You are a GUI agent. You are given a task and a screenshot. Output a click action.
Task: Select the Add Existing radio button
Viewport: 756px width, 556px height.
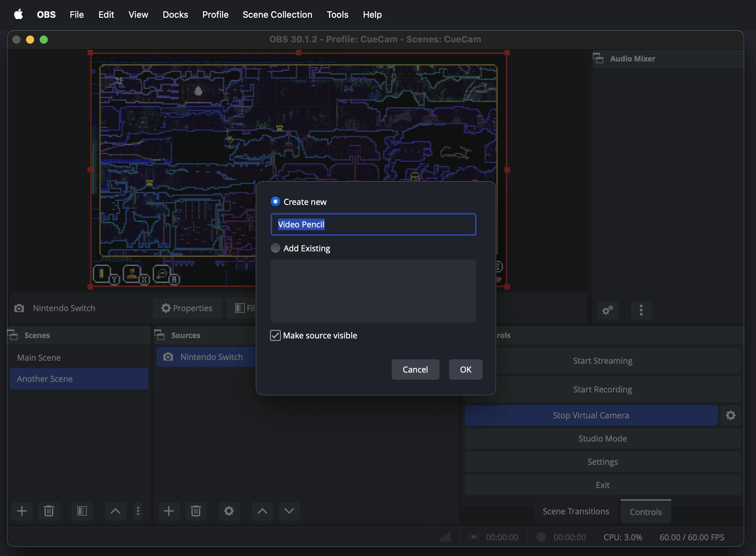(x=275, y=247)
